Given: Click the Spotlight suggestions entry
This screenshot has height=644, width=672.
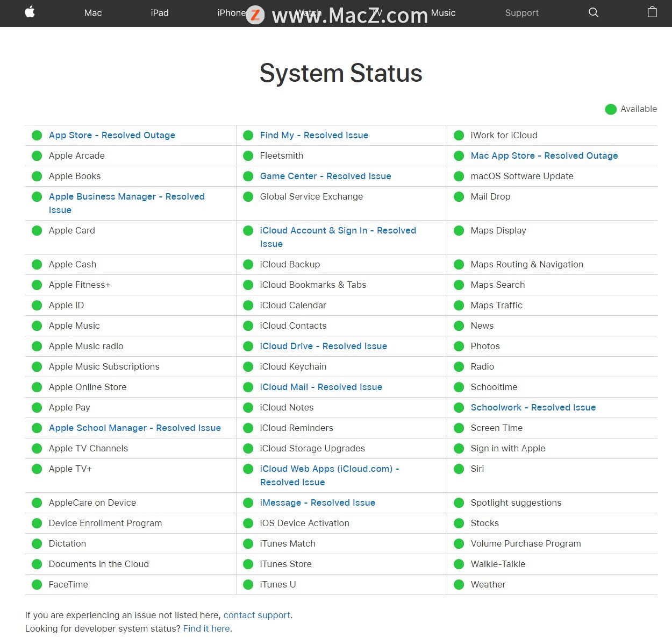Looking at the screenshot, I should [516, 503].
